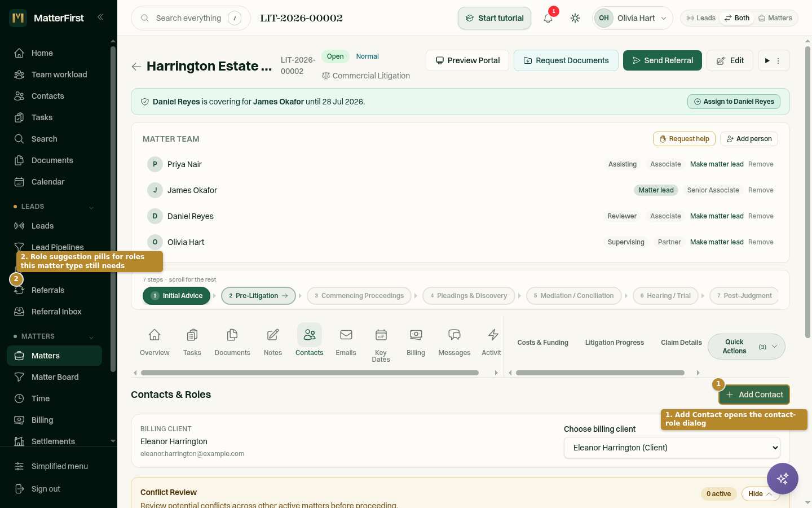Advance to Pre-Litigation stage
This screenshot has height=508, width=812.
click(x=258, y=296)
